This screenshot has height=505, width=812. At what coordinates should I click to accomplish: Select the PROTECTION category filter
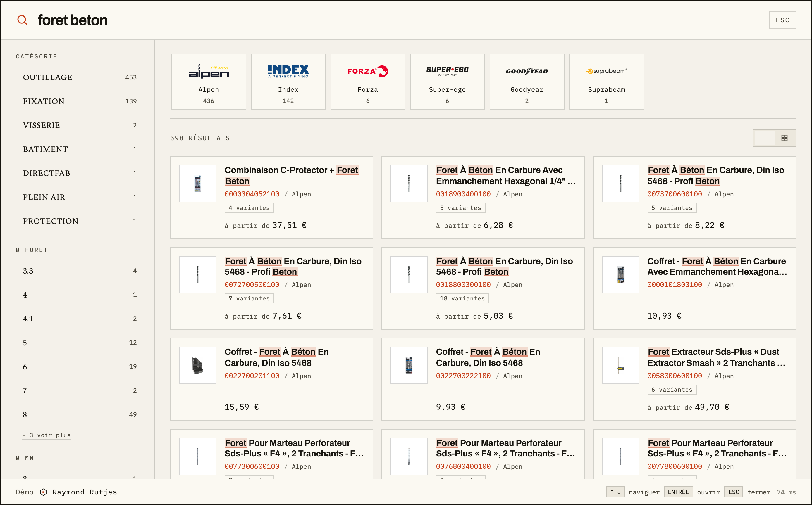click(x=80, y=221)
